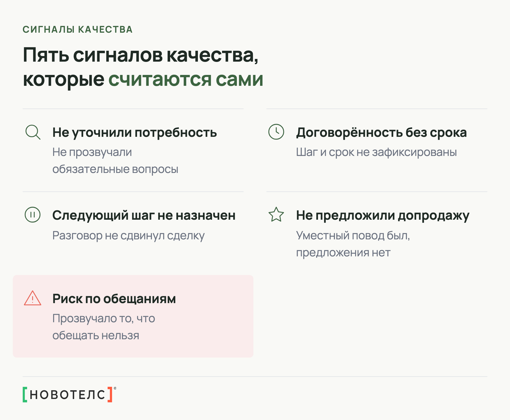This screenshot has height=420, width=510.
Task: Click the title Риск по обещаниям
Action: click(114, 299)
